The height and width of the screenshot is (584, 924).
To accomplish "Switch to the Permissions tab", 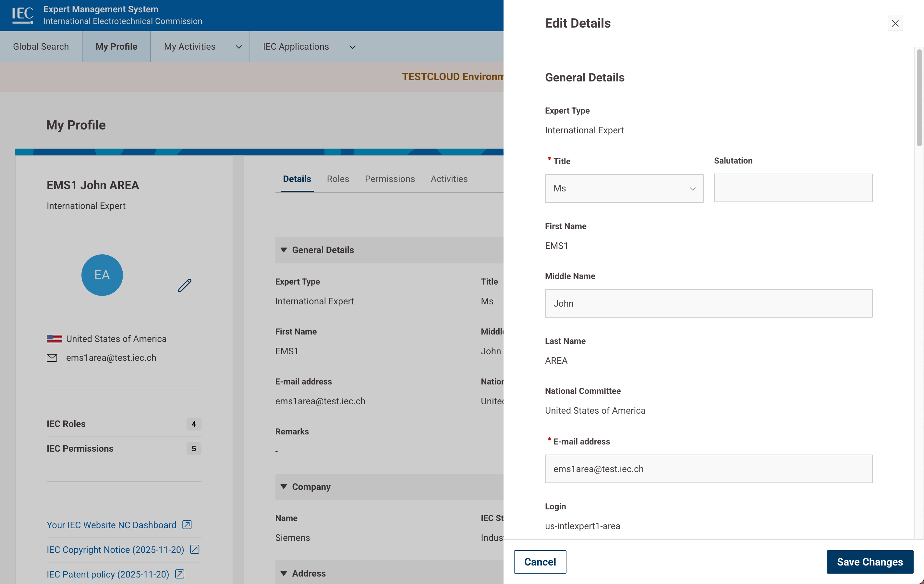I will point(390,179).
